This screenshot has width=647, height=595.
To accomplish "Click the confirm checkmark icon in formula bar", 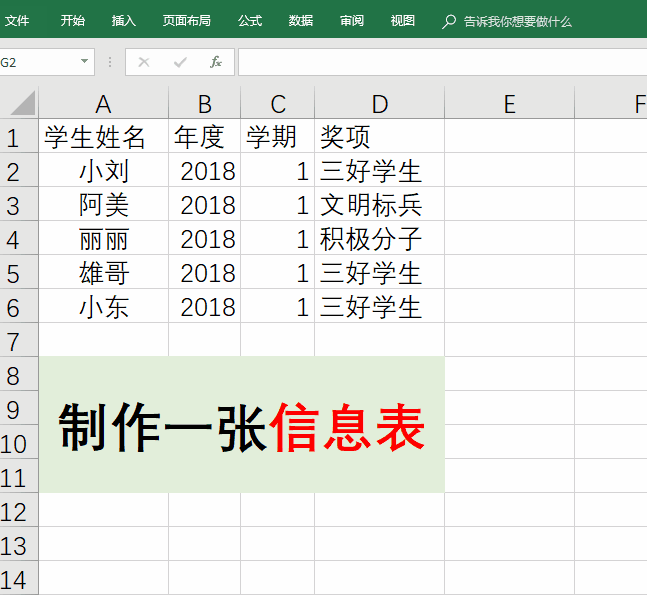I will [x=180, y=62].
